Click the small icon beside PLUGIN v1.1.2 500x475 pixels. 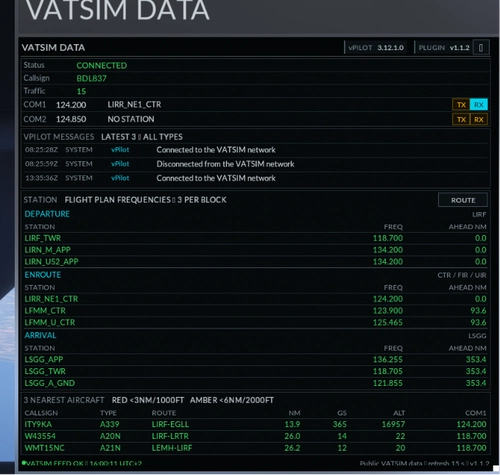[481, 48]
